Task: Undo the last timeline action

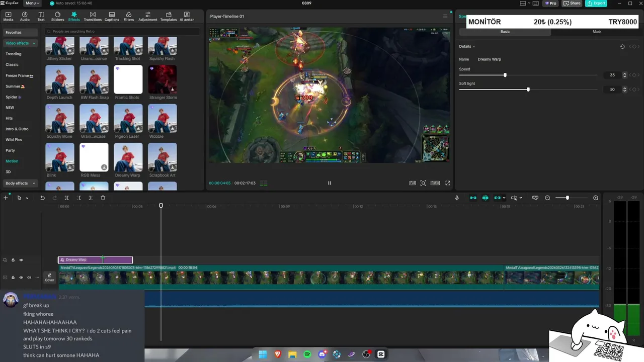Action: click(42, 198)
